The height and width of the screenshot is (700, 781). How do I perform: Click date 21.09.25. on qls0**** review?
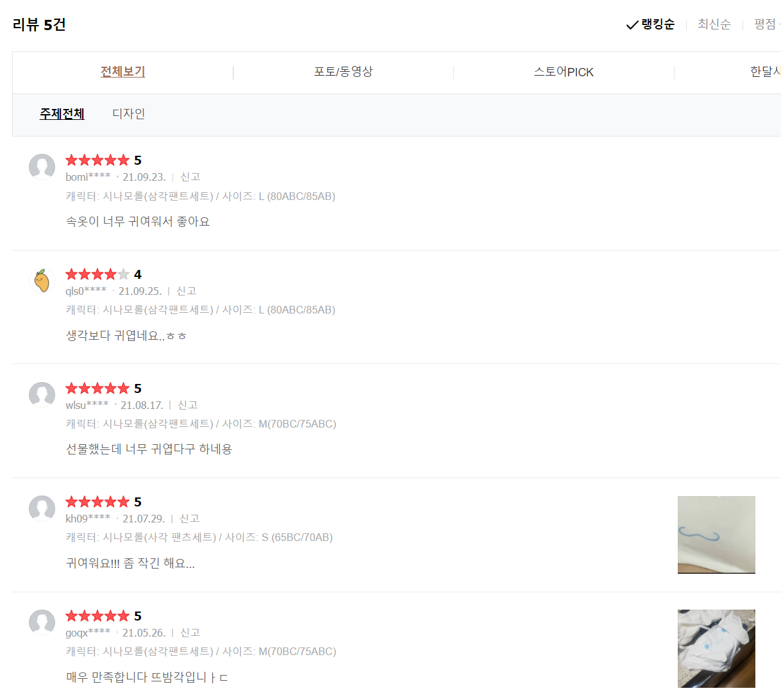140,291
